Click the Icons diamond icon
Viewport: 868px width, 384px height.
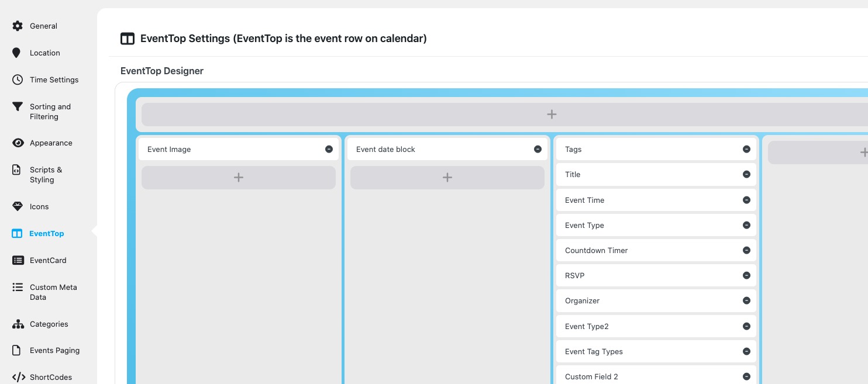(18, 206)
